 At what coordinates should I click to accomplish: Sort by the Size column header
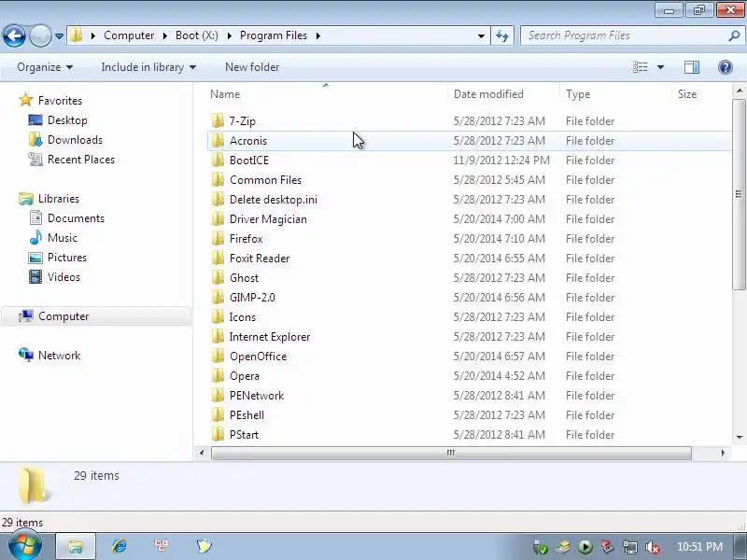coord(687,94)
